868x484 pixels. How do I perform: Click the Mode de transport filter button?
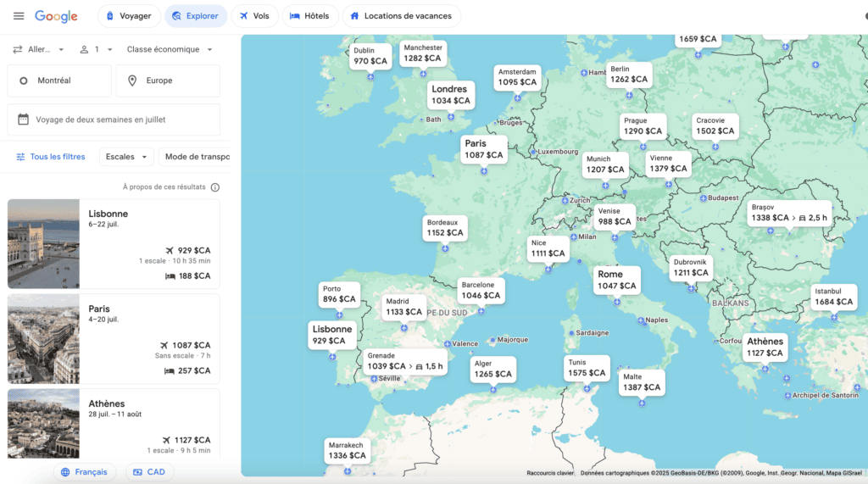(x=196, y=157)
